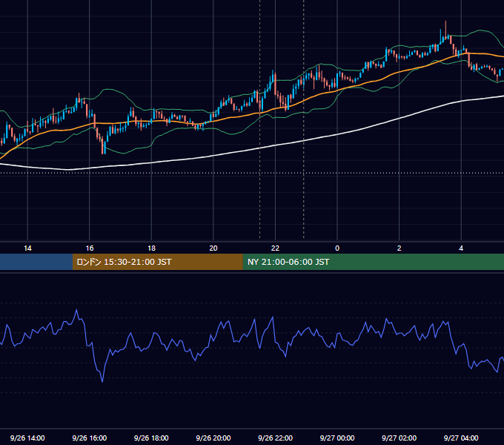Click the 9/26 20:00 indicator time label
The width and height of the screenshot is (504, 445).
[213, 438]
